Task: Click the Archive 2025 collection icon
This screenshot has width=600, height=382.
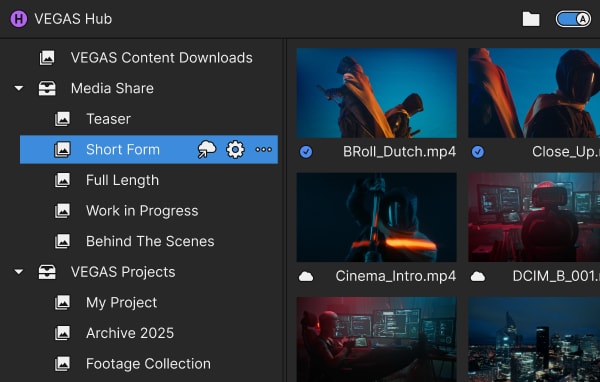Action: [62, 333]
